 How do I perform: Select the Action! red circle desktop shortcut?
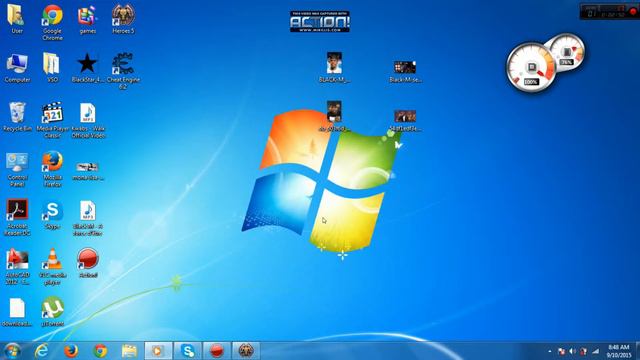[88, 263]
